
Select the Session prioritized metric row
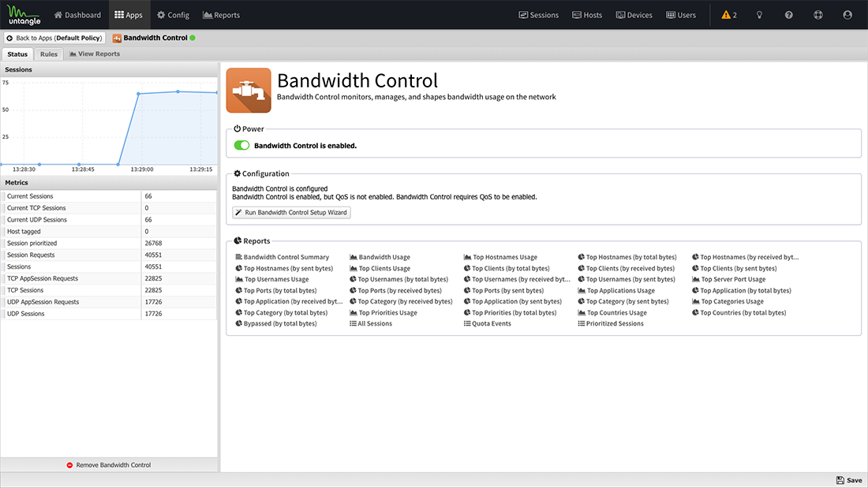[x=109, y=244]
